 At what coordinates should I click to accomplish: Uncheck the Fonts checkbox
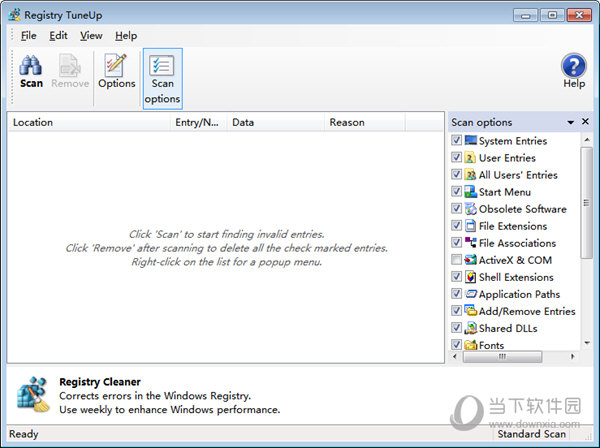tap(456, 344)
